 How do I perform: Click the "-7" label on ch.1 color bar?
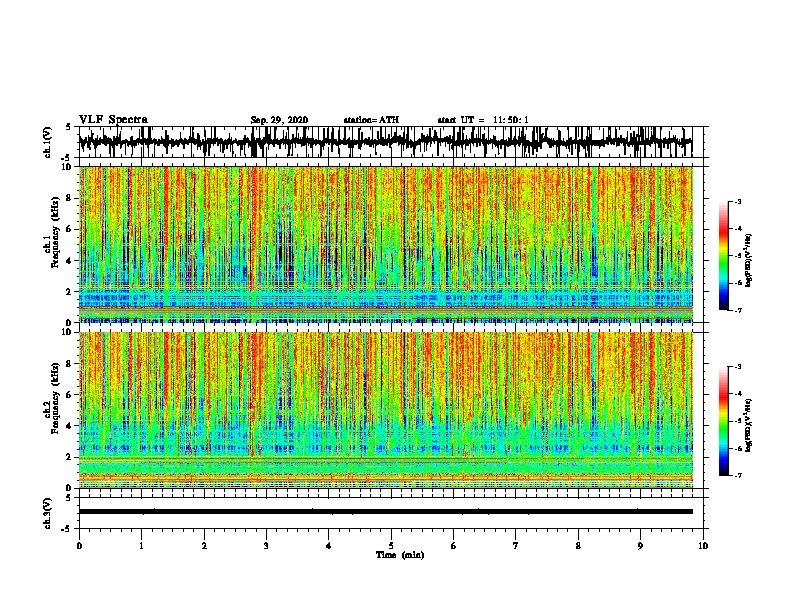(x=738, y=310)
